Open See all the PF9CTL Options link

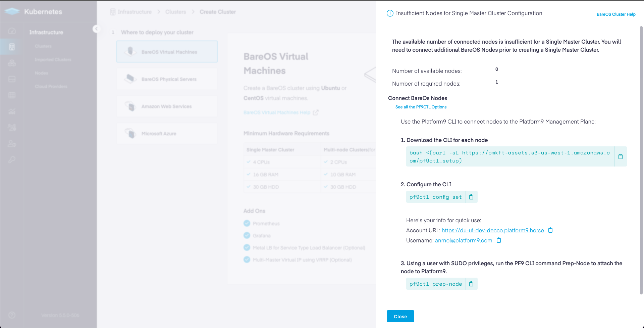[421, 107]
